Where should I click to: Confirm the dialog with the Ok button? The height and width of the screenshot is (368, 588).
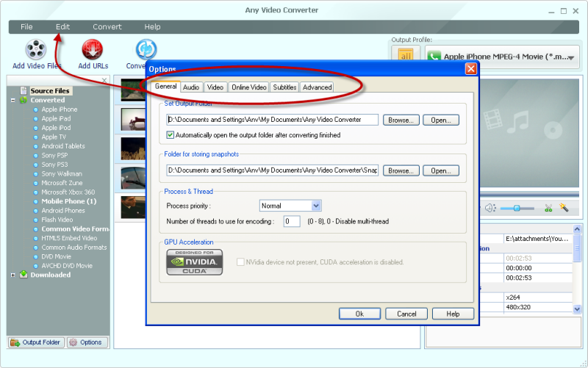click(359, 314)
